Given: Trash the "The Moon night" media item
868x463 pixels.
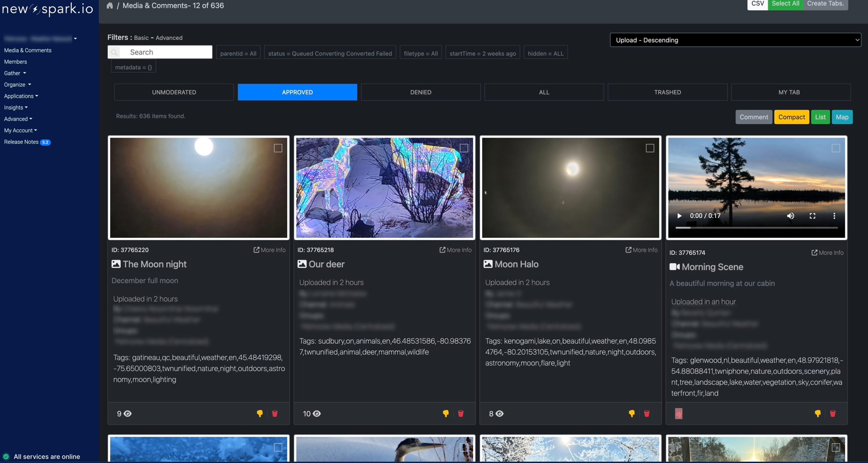Looking at the screenshot, I should (275, 414).
